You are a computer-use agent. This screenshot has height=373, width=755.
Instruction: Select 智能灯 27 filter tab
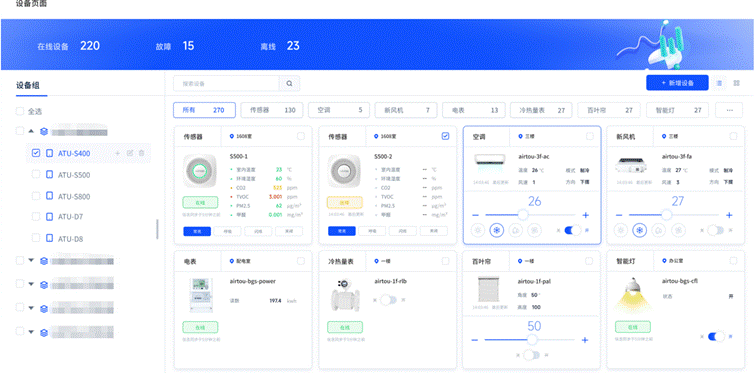click(677, 110)
